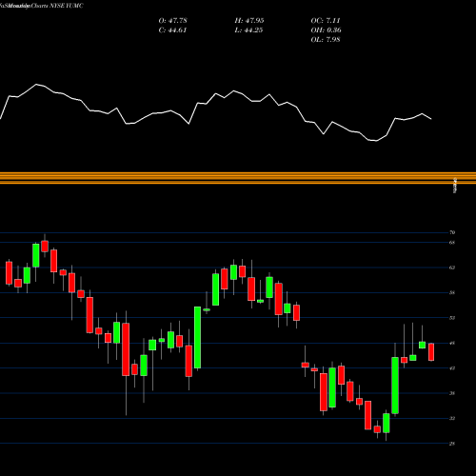The width and height of the screenshot is (476, 476).
Task: Click the price axis label 43
Action: (452, 368)
